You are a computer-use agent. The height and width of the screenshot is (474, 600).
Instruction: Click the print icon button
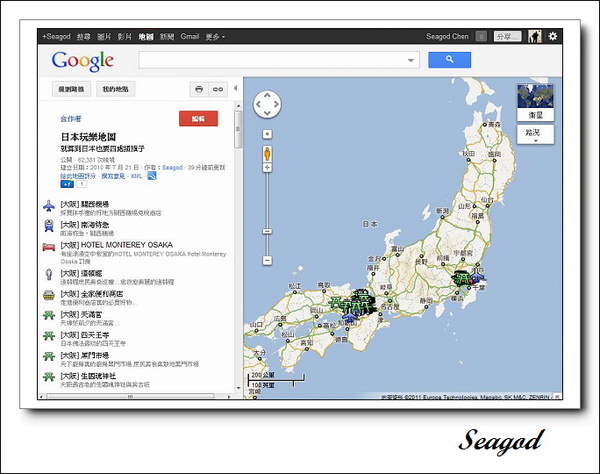click(199, 89)
